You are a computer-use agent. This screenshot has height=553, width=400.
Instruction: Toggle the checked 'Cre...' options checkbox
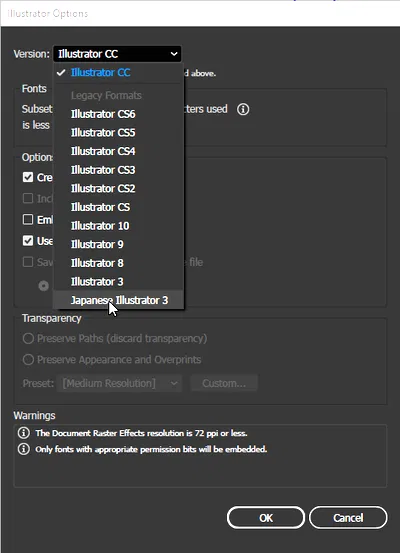click(28, 177)
